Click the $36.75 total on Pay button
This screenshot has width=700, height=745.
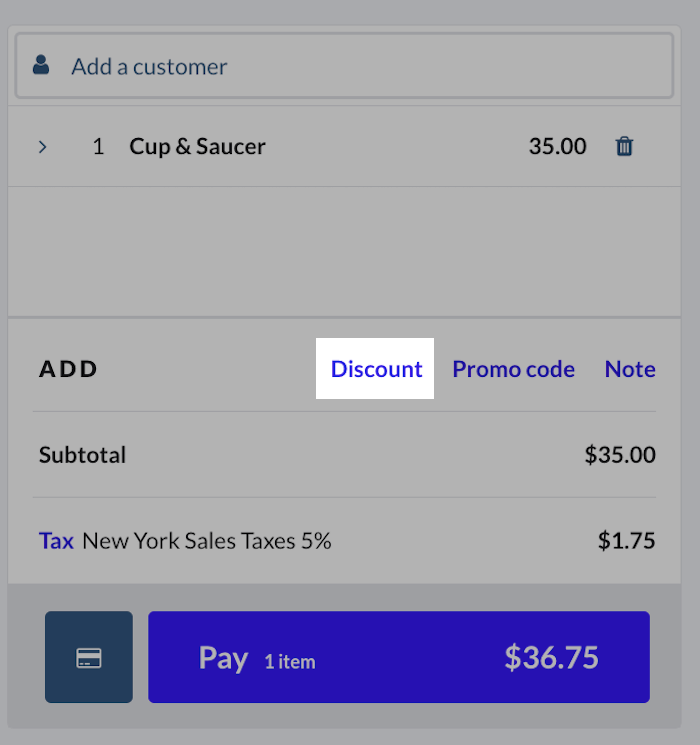pyautogui.click(x=551, y=658)
